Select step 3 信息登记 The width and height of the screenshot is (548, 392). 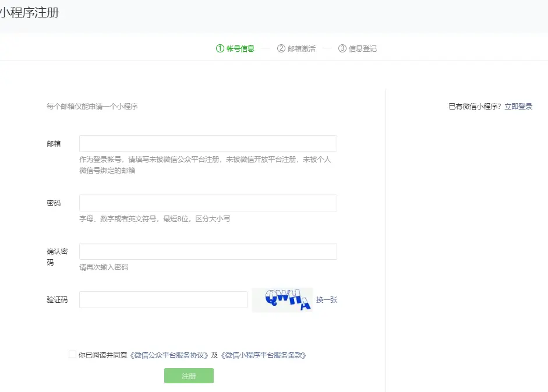click(x=358, y=48)
